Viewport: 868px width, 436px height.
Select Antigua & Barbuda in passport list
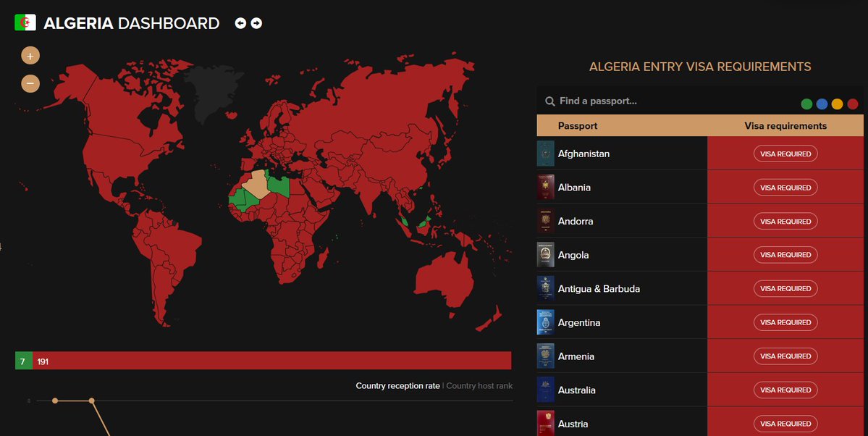[599, 289]
